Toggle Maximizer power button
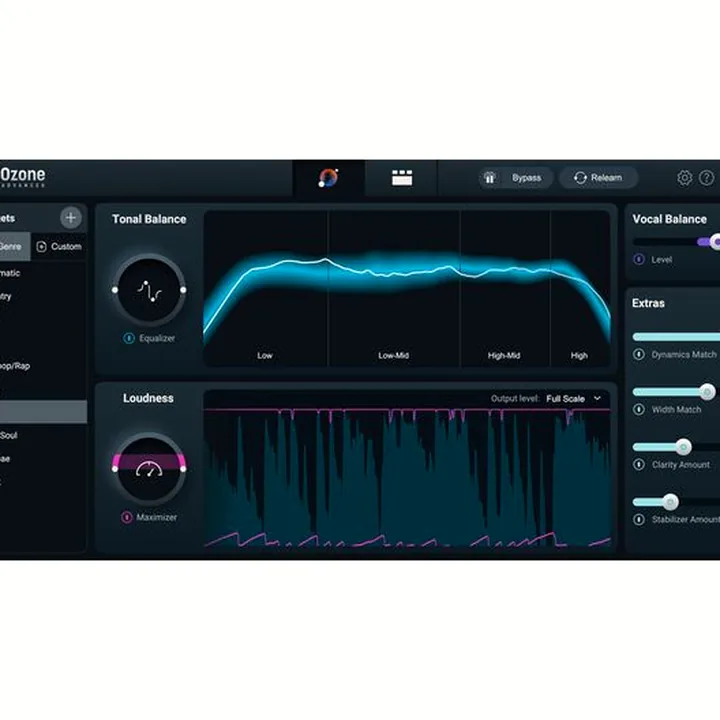The height and width of the screenshot is (720, 720). 126,518
